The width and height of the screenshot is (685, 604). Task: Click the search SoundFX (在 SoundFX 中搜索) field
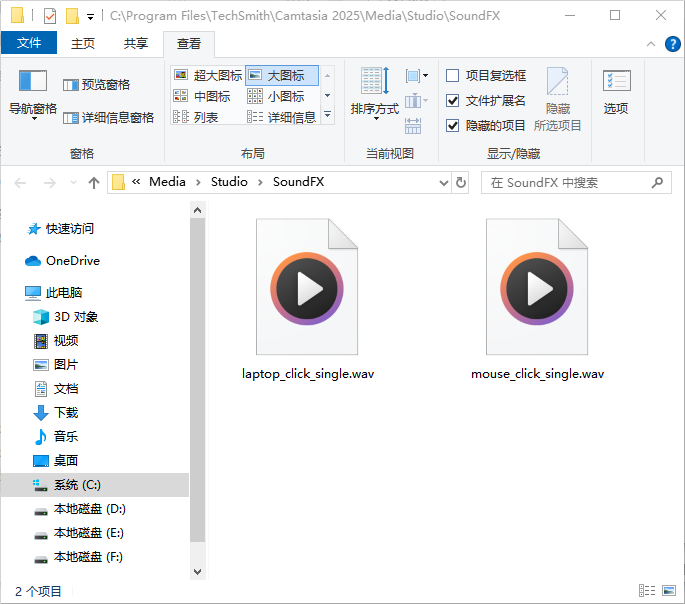(576, 183)
